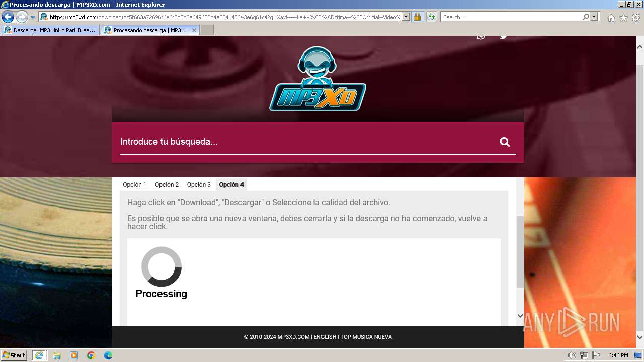Switch to Descargar MP3 Linkin Park tab
This screenshot has height=362, width=644.
(x=50, y=30)
